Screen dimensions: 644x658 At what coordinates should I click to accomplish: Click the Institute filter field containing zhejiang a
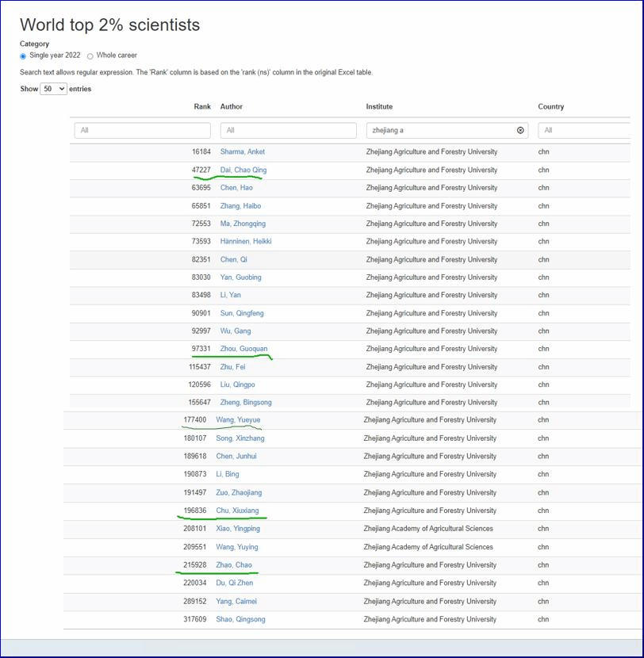pyautogui.click(x=440, y=130)
